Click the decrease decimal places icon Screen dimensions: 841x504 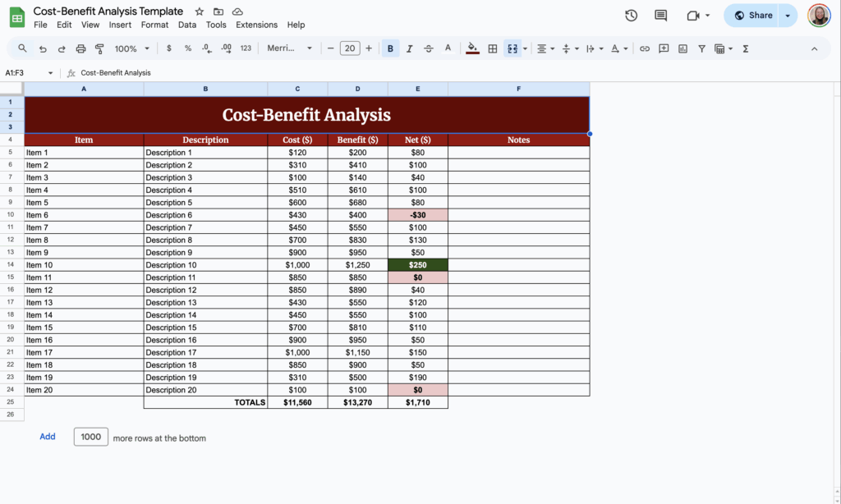[208, 48]
